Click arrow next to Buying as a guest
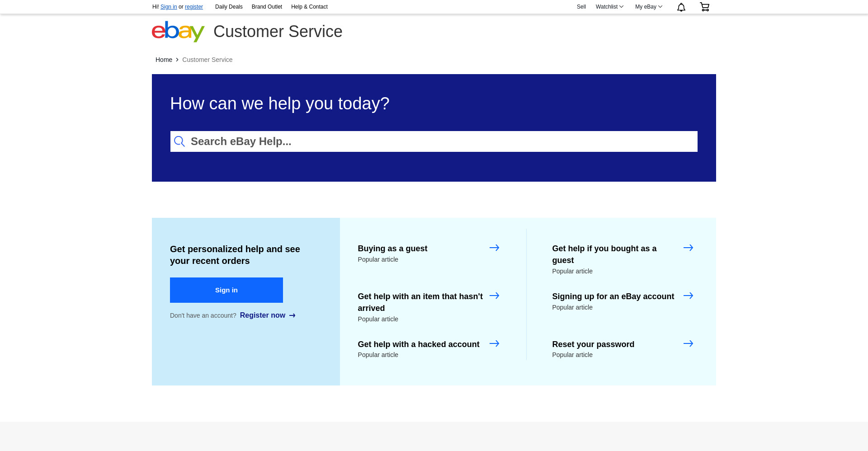This screenshot has width=868, height=451. point(494,248)
